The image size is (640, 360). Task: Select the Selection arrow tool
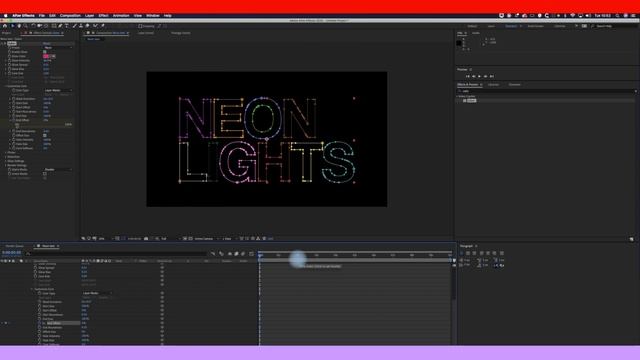tap(12, 26)
